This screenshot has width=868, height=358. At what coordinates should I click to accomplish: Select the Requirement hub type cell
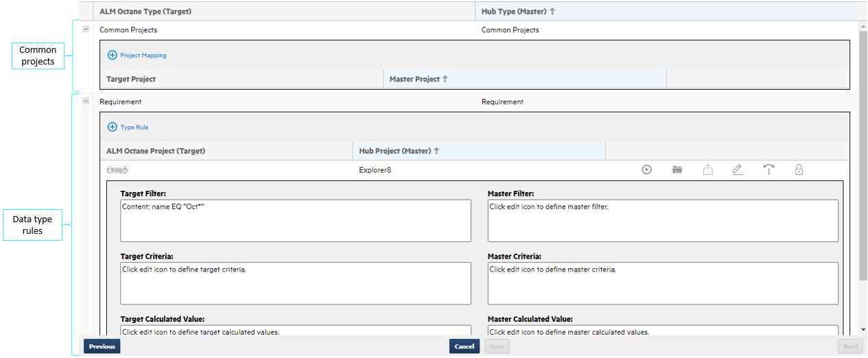pyautogui.click(x=502, y=102)
